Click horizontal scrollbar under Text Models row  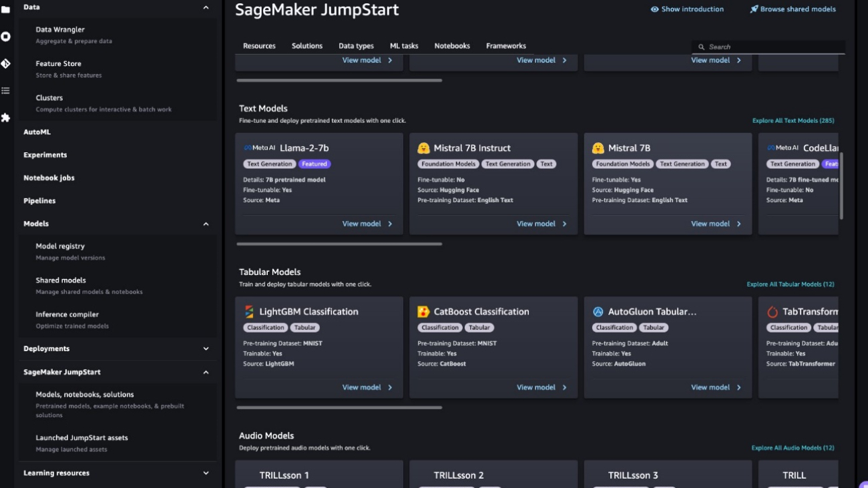point(339,244)
